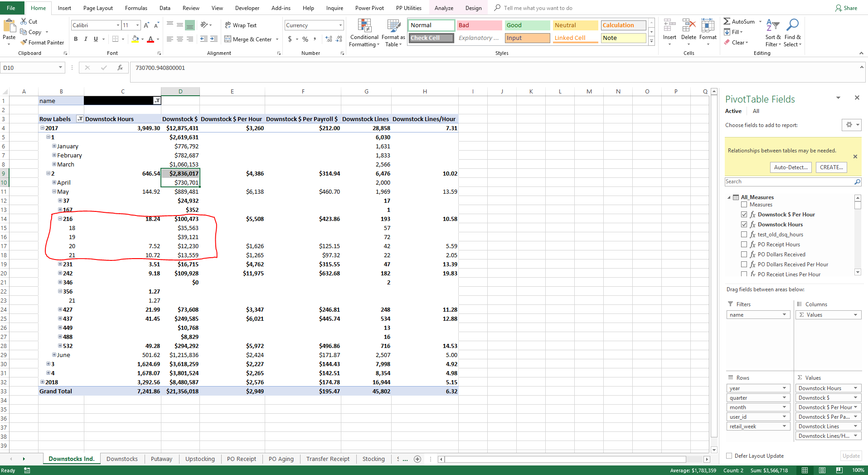The height and width of the screenshot is (475, 868).
Task: Toggle Underline formatting
Action: [96, 39]
